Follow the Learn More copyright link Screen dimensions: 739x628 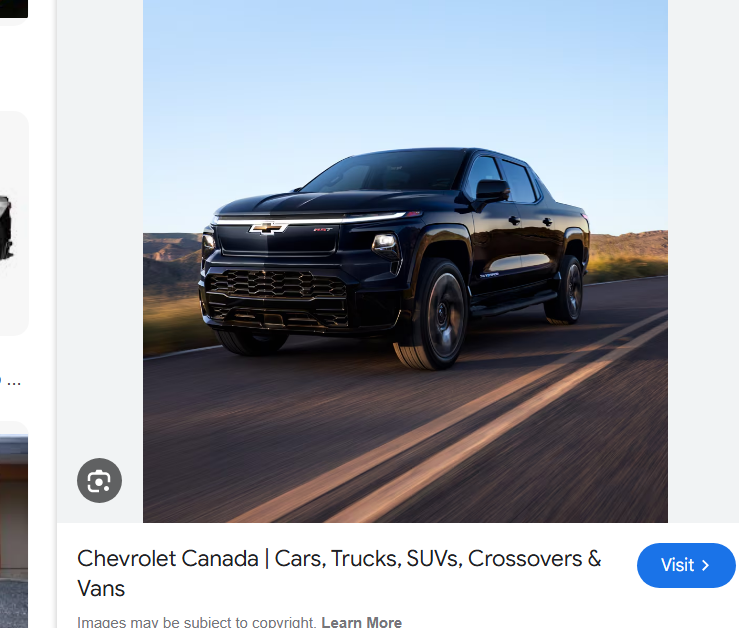pos(361,622)
